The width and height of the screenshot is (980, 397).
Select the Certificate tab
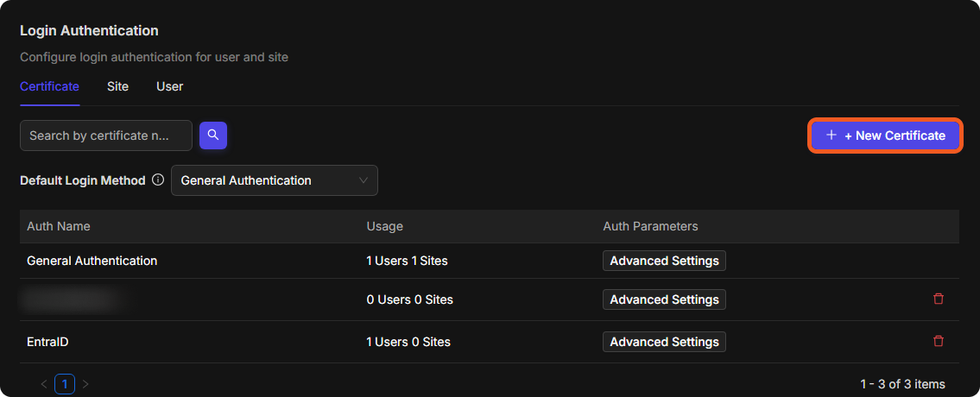49,86
